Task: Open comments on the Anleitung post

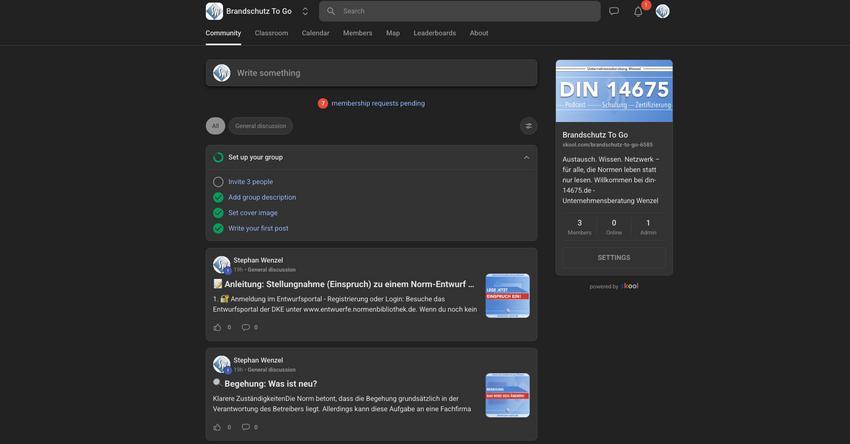Action: coord(246,327)
